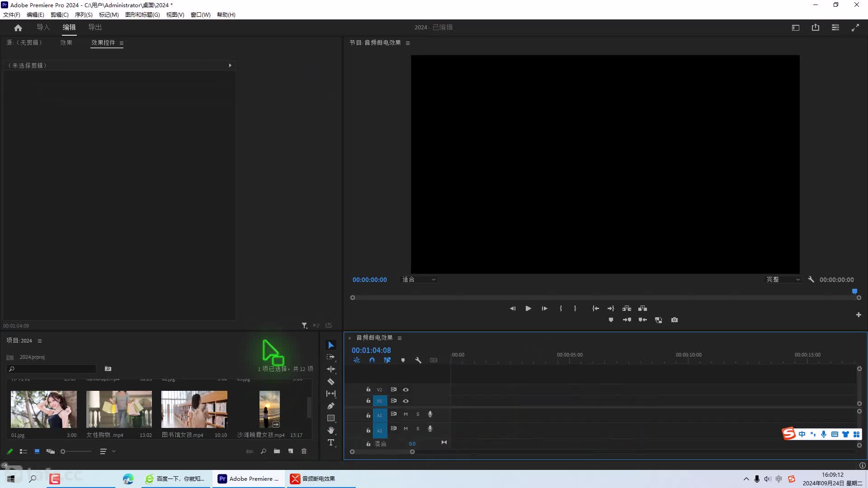This screenshot has width=868, height=488.
Task: Switch Project panel to freeform view
Action: point(51,451)
